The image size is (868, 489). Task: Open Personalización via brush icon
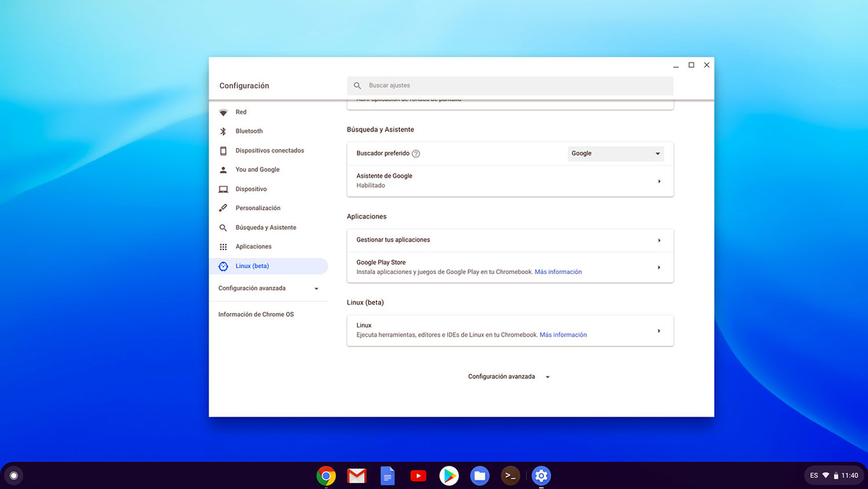(223, 208)
